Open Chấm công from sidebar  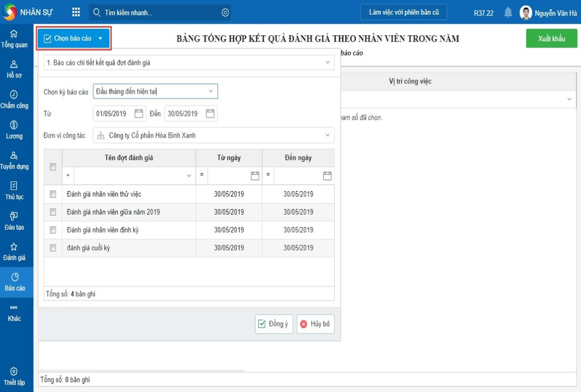[x=14, y=99]
